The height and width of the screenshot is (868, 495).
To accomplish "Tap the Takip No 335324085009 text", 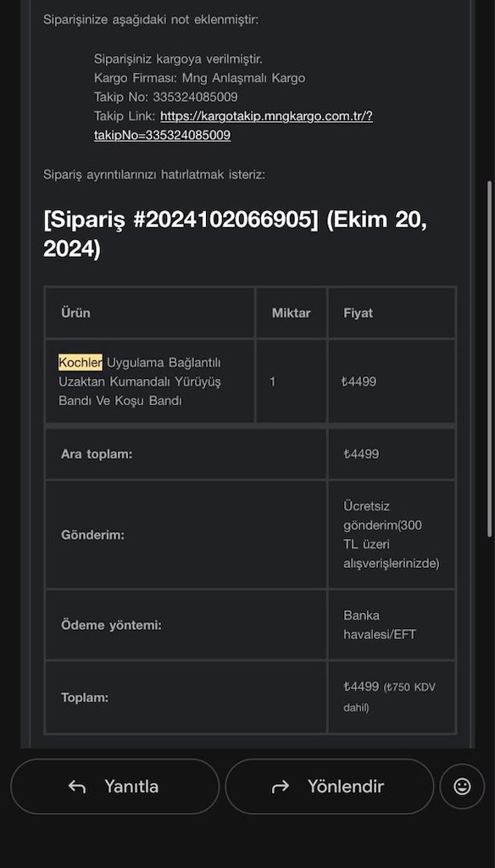I will click(x=165, y=97).
